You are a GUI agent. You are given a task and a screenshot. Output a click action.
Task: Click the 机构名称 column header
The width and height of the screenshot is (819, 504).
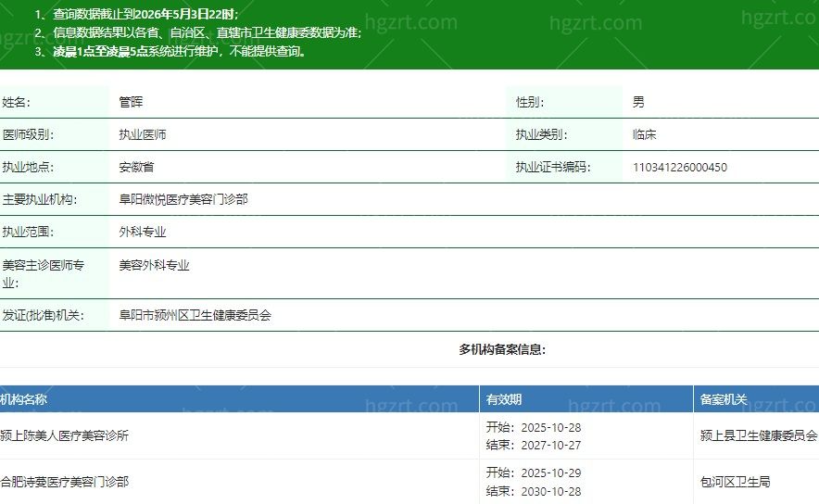pos(23,399)
